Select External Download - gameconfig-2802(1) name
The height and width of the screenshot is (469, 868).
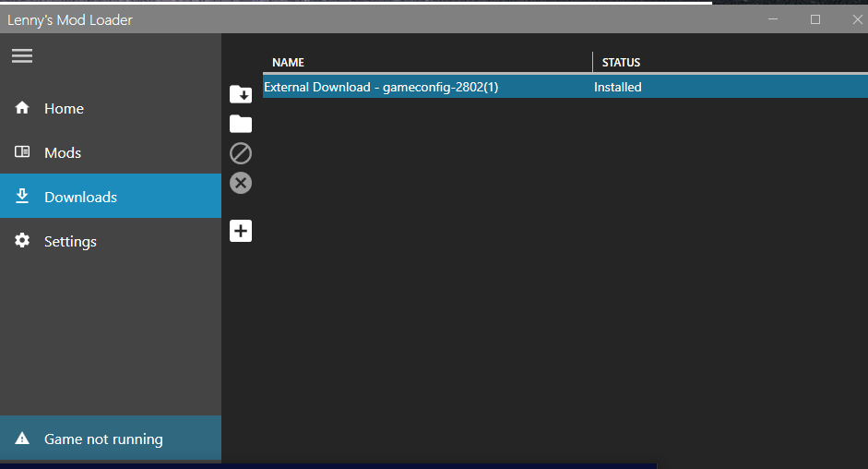[381, 87]
